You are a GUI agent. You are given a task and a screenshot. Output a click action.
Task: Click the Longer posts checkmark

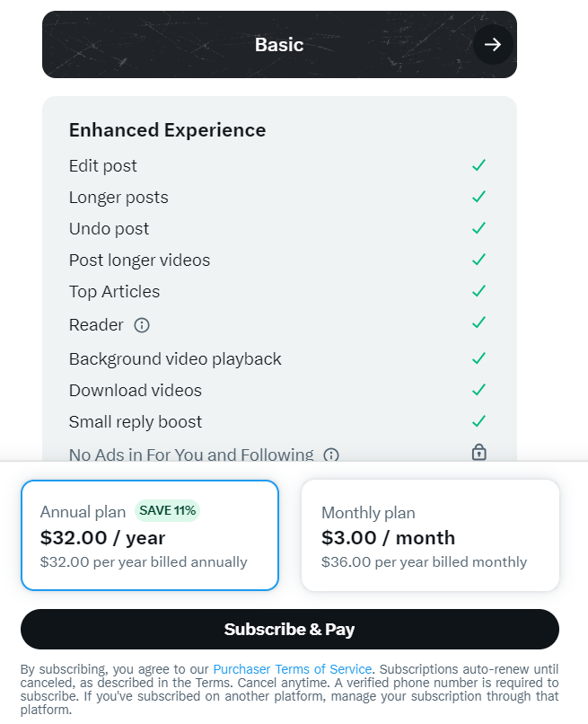click(x=479, y=197)
